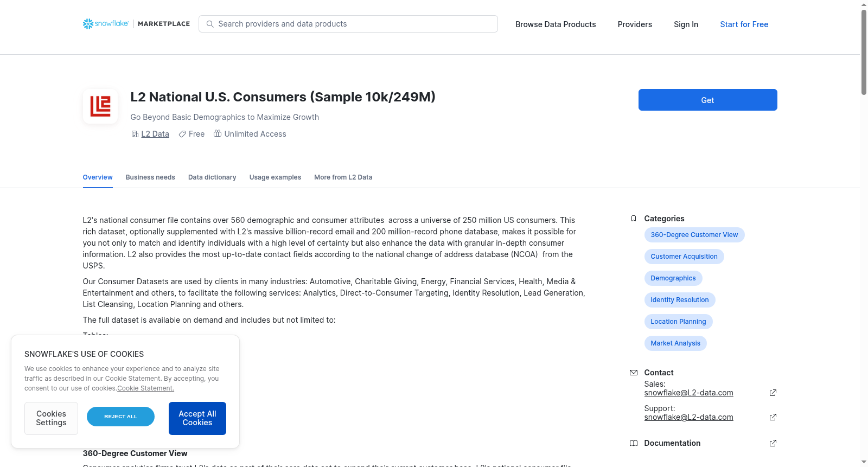The height and width of the screenshot is (467, 868).
Task: Focus the search providers and data products field
Action: click(348, 24)
